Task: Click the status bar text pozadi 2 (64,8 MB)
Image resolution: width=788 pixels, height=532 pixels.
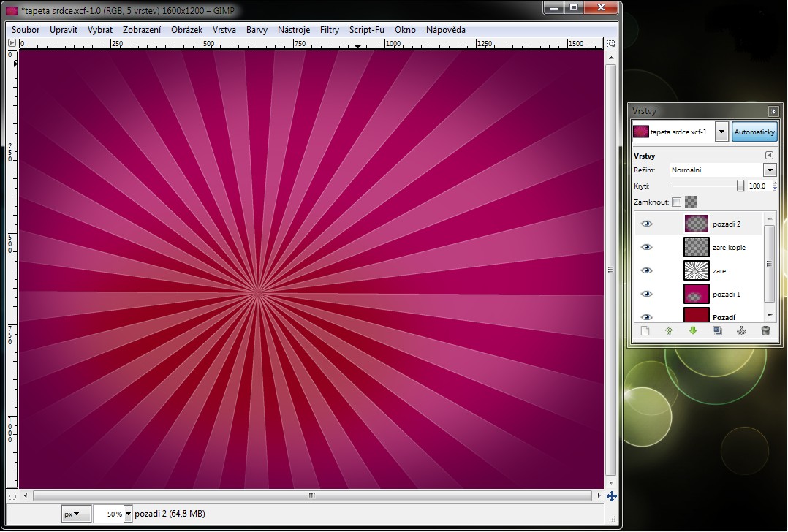Action: [x=170, y=514]
